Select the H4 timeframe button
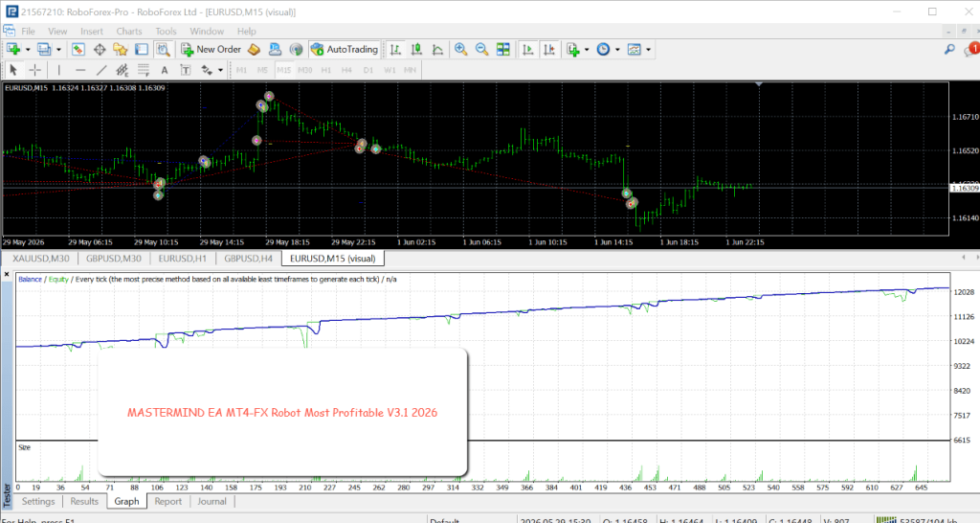 pyautogui.click(x=346, y=70)
